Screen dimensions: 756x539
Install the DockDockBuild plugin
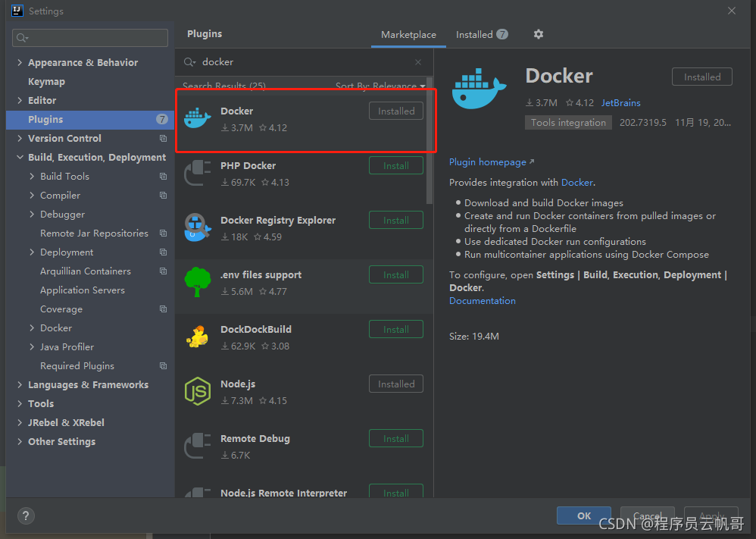tap(396, 329)
